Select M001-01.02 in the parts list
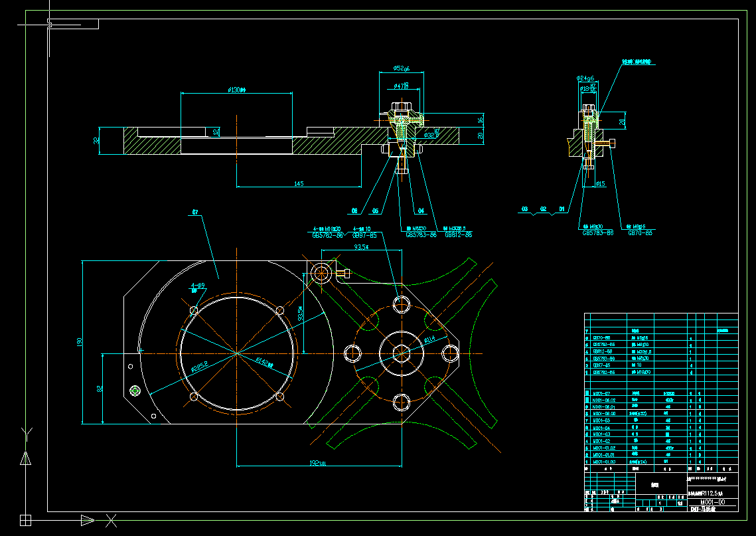Viewport: 756px width, 536px height. pyautogui.click(x=603, y=448)
